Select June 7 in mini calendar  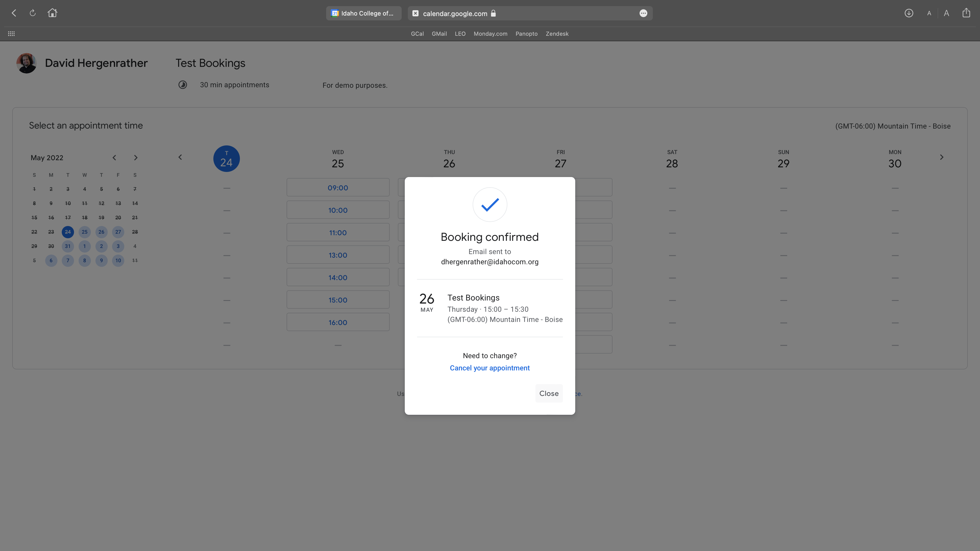pos(68,260)
